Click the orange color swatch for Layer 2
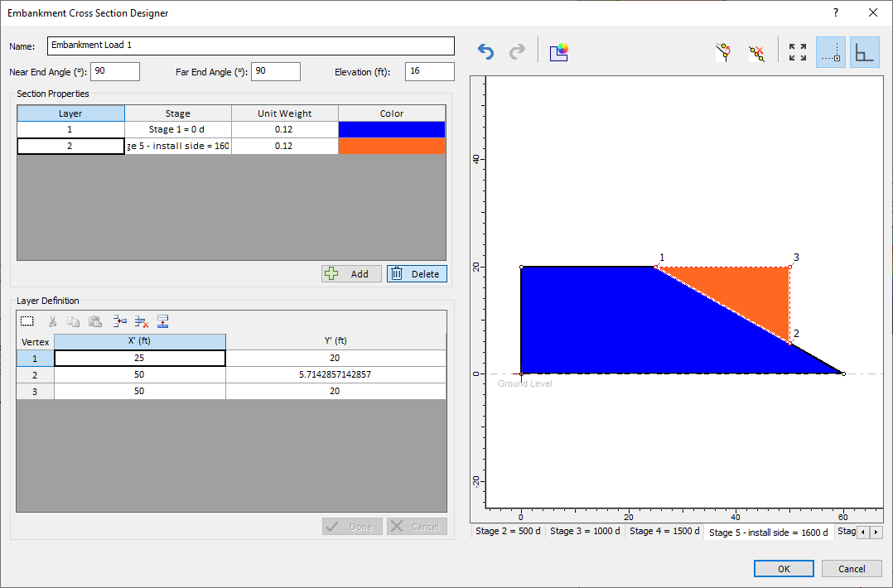This screenshot has height=588, width=893. 391,146
